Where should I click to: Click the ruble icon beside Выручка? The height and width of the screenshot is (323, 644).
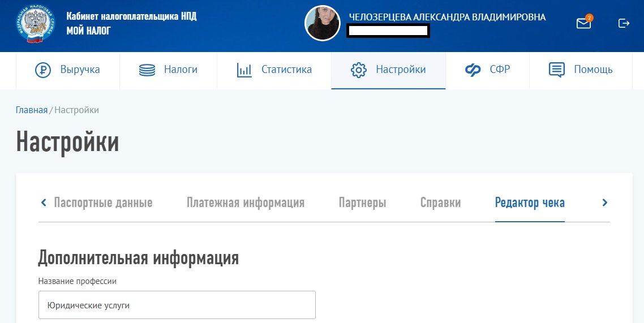point(43,70)
